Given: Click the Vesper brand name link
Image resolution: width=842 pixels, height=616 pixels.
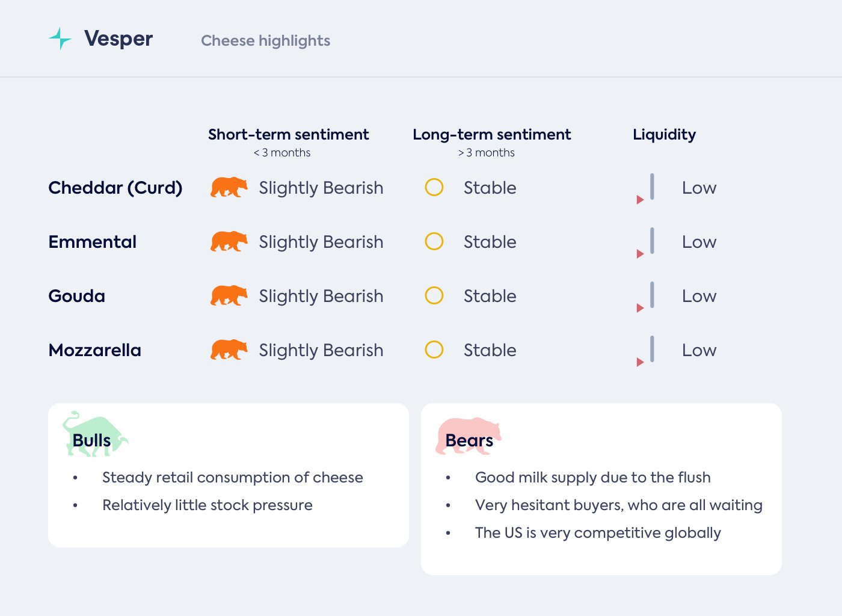Looking at the screenshot, I should 118,38.
